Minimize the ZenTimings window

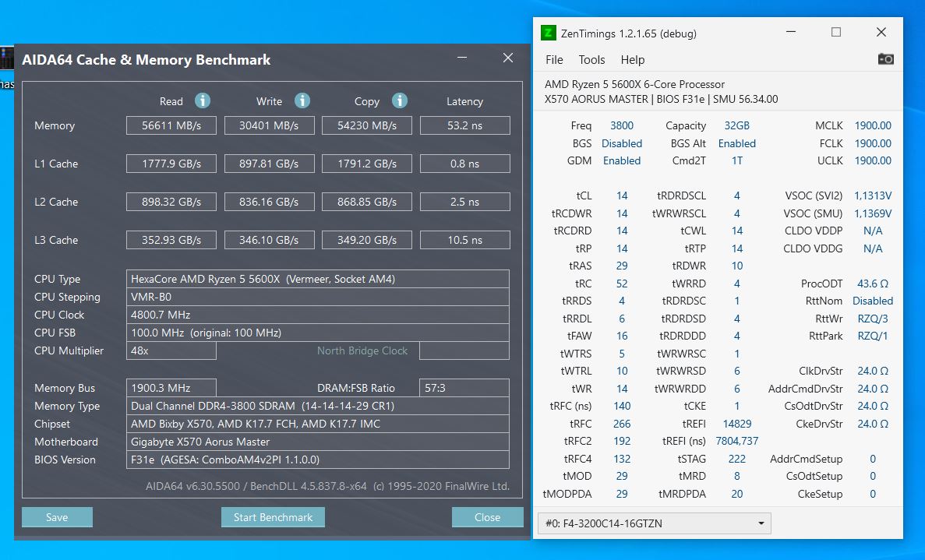click(791, 33)
